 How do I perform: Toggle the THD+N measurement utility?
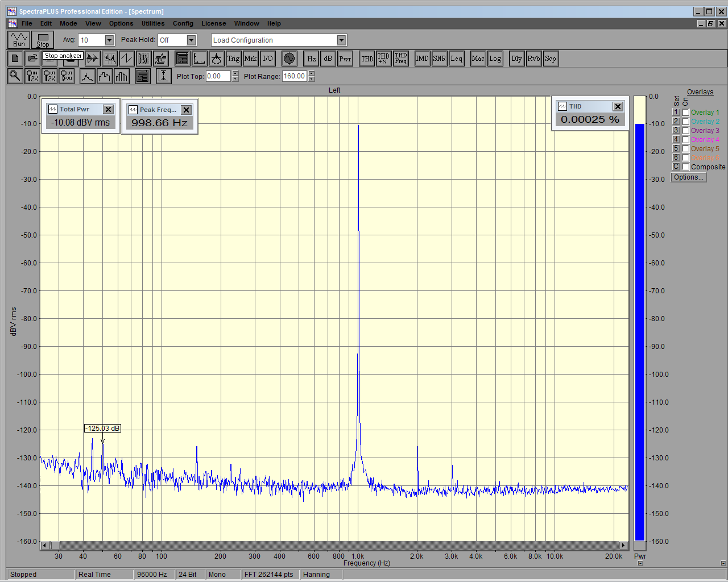click(384, 59)
